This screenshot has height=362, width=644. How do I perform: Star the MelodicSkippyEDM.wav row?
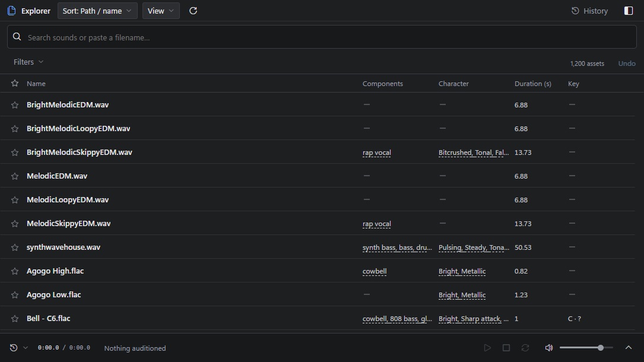click(15, 224)
